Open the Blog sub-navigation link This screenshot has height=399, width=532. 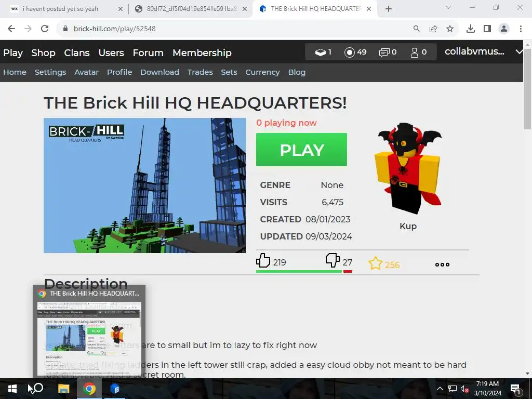[297, 72]
